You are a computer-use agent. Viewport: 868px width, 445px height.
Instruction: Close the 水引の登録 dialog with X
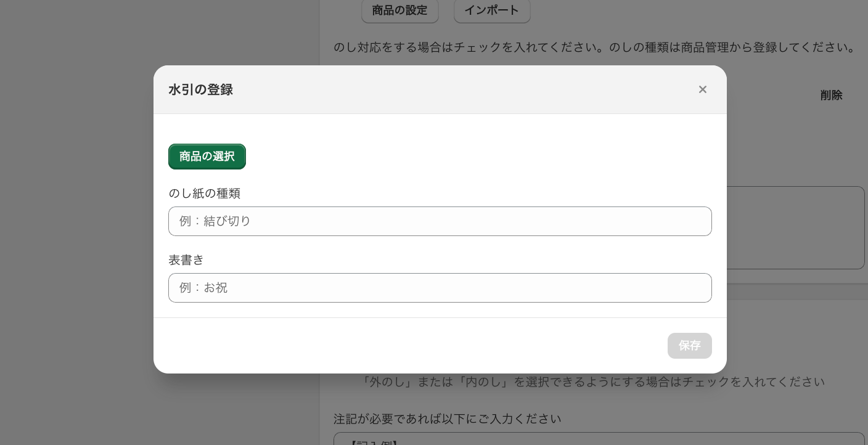(x=702, y=90)
